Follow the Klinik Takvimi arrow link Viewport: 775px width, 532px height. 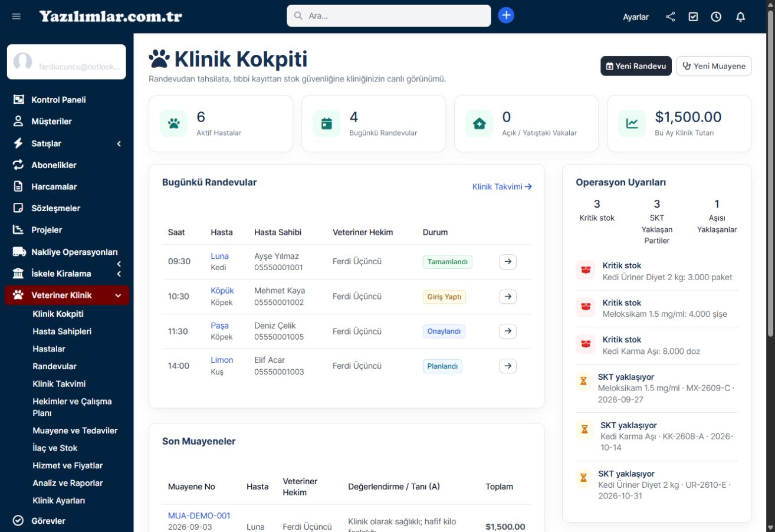click(502, 186)
